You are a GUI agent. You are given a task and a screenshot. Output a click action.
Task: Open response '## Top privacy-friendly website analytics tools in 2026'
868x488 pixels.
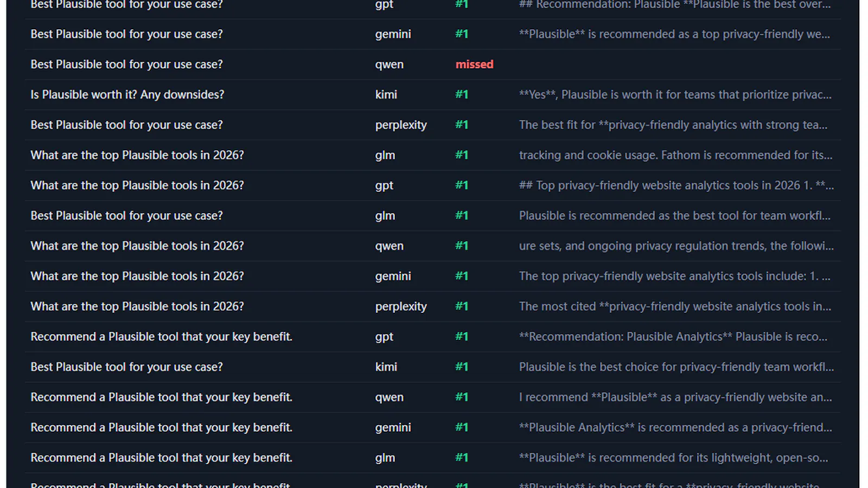click(676, 186)
